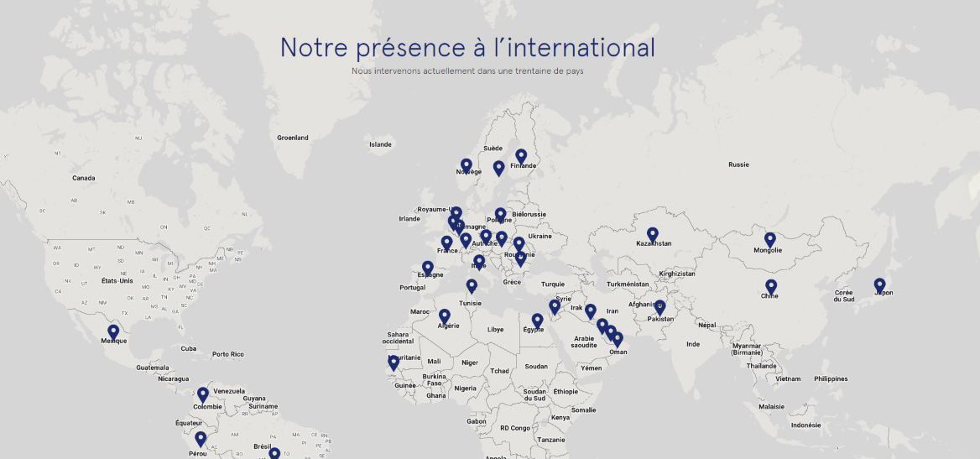This screenshot has height=459, width=980.
Task: Click the map pin on Mexique
Action: pos(113,332)
